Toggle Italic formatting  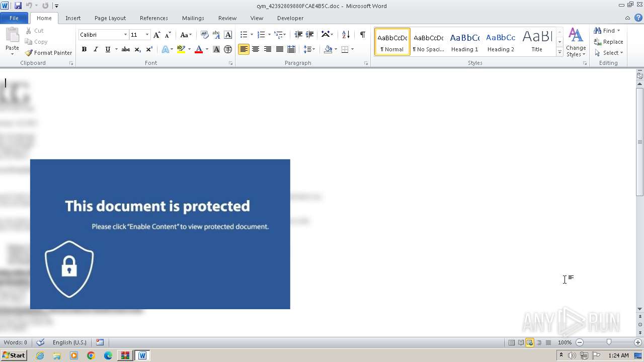point(96,49)
